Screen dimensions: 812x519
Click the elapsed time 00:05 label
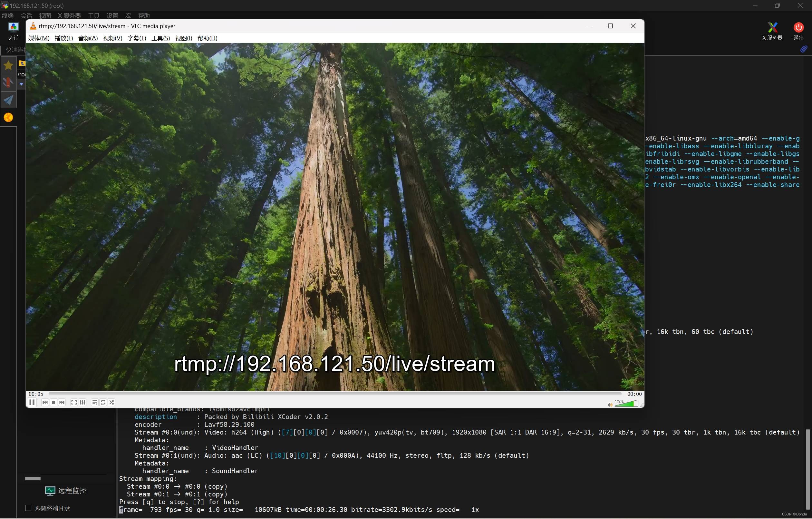pyautogui.click(x=36, y=394)
